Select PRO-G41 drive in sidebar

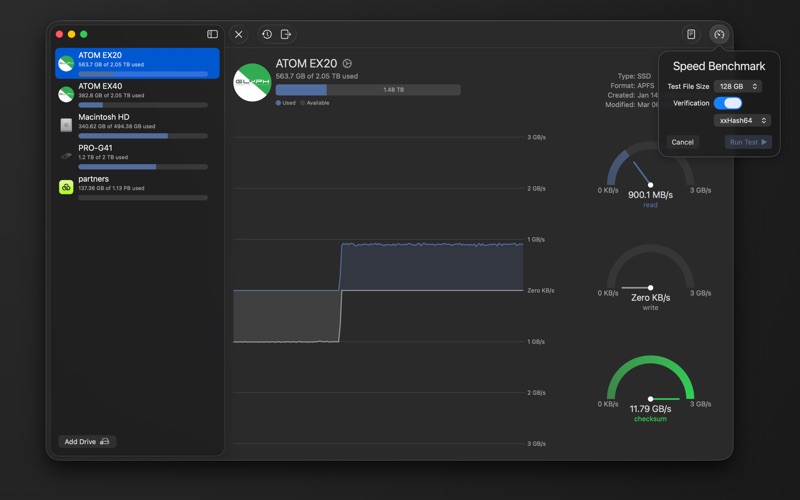(x=137, y=157)
